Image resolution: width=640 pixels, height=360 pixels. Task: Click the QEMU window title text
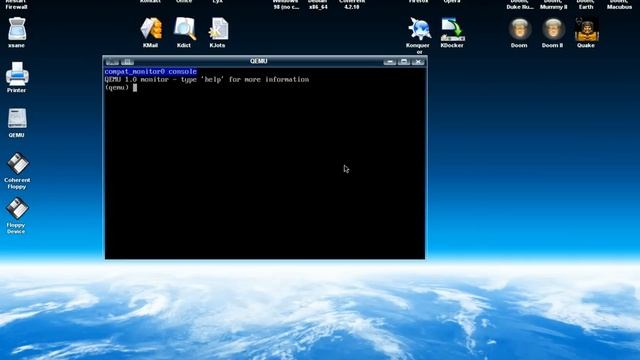coord(259,61)
